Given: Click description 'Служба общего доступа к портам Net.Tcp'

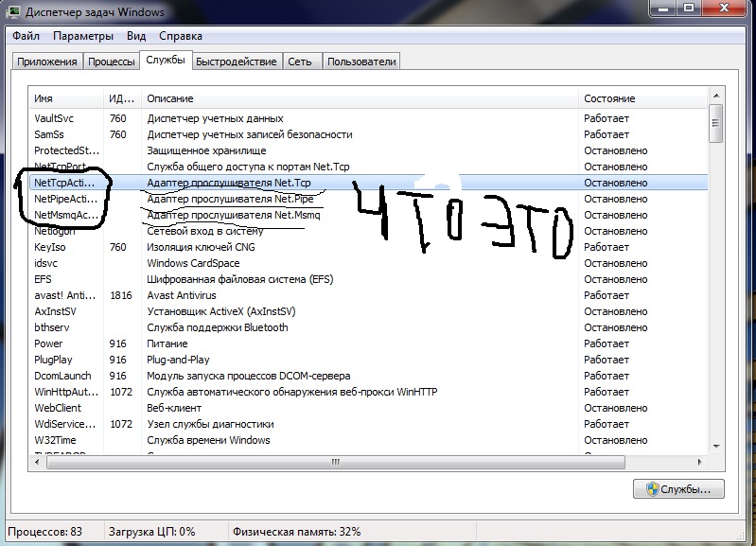Looking at the screenshot, I should pos(248,167).
